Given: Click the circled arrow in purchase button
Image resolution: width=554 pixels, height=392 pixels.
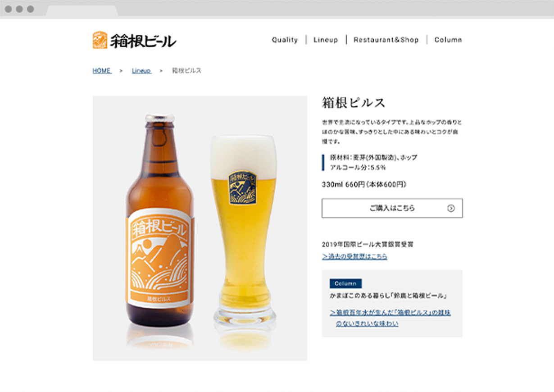Looking at the screenshot, I should click(x=451, y=208).
